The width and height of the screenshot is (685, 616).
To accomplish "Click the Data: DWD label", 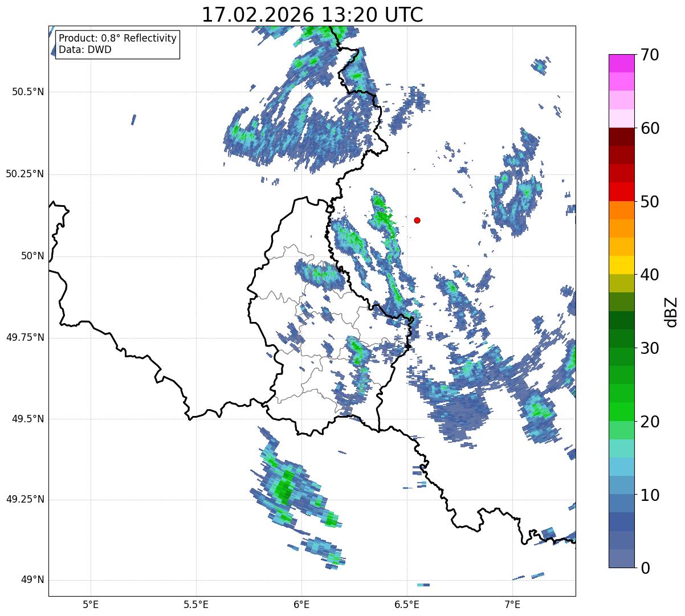I will (x=85, y=50).
